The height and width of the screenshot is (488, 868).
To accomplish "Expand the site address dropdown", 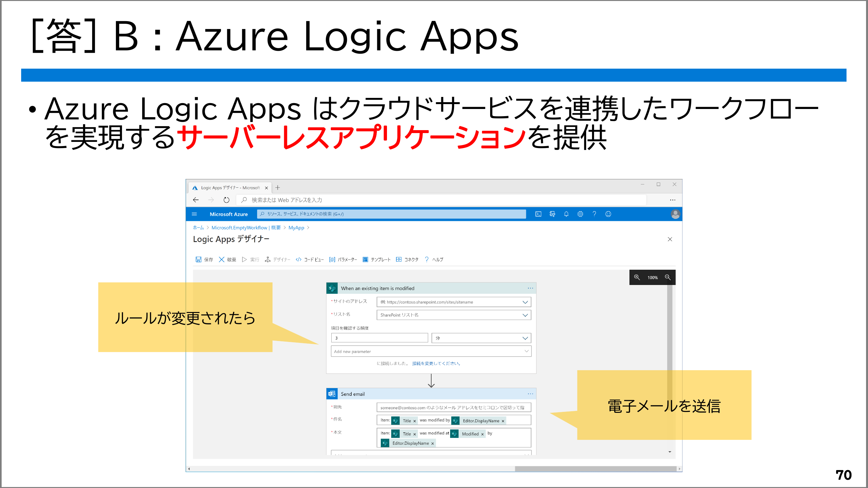I will click(x=525, y=302).
